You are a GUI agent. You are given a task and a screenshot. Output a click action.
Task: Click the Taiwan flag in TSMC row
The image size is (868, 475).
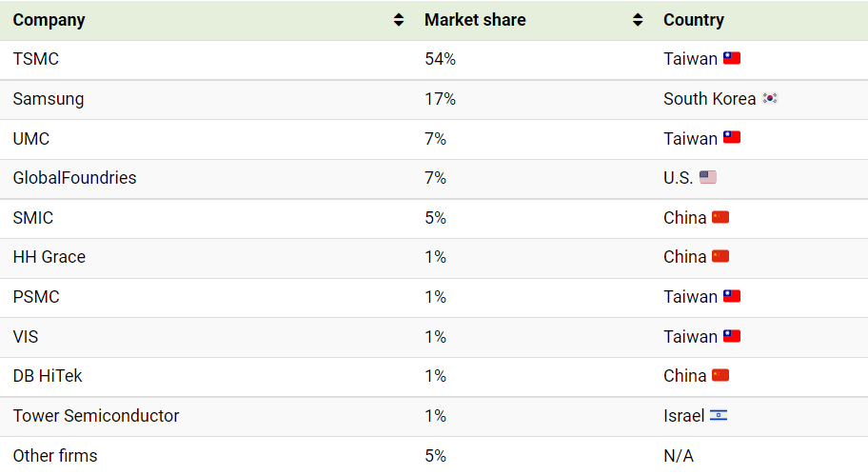(732, 58)
